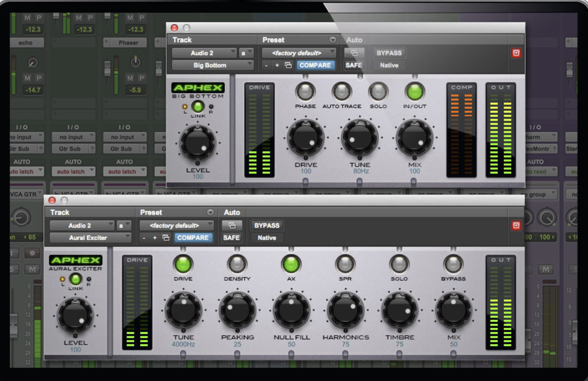Image resolution: width=588 pixels, height=381 pixels.
Task: Click APHEX logo in Aural Exciter plugin
Action: [76, 260]
